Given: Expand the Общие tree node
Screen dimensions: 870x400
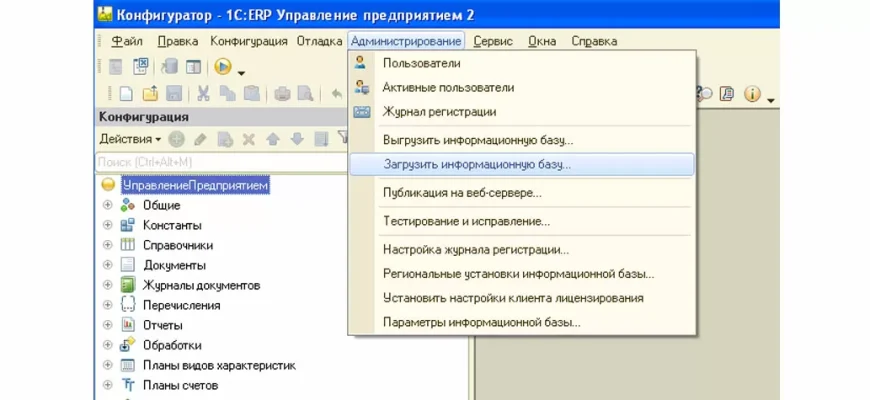Looking at the screenshot, I should (x=108, y=205).
